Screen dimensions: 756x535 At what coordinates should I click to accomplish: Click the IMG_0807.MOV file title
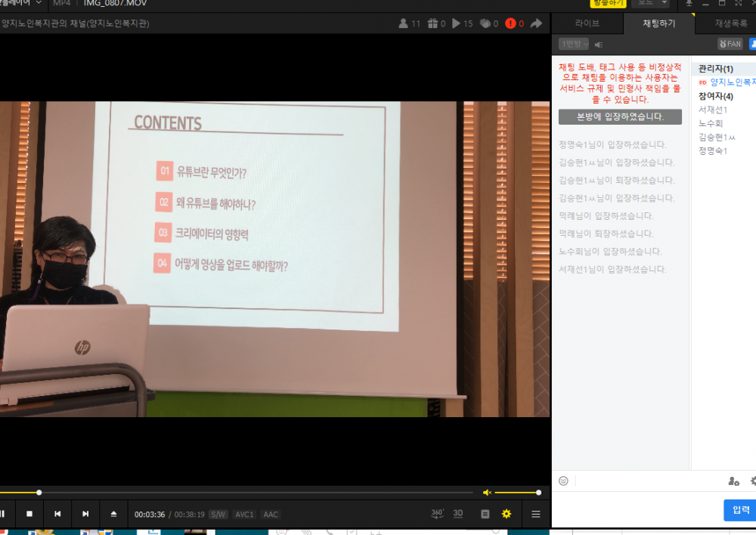point(115,3)
